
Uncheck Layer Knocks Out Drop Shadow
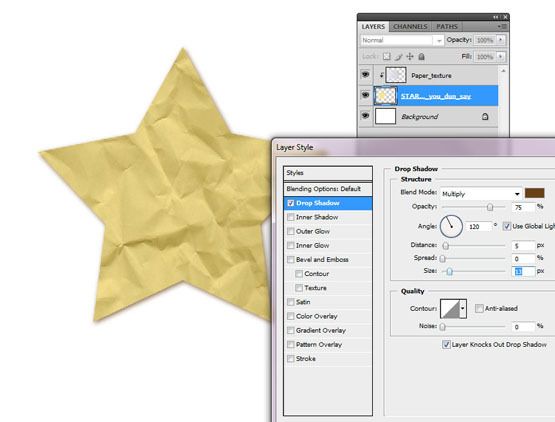[446, 344]
